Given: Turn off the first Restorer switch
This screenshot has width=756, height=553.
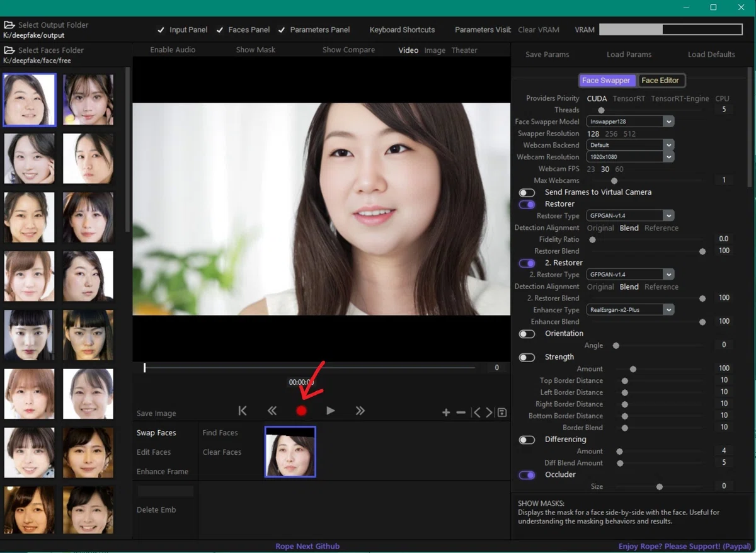Looking at the screenshot, I should (527, 204).
